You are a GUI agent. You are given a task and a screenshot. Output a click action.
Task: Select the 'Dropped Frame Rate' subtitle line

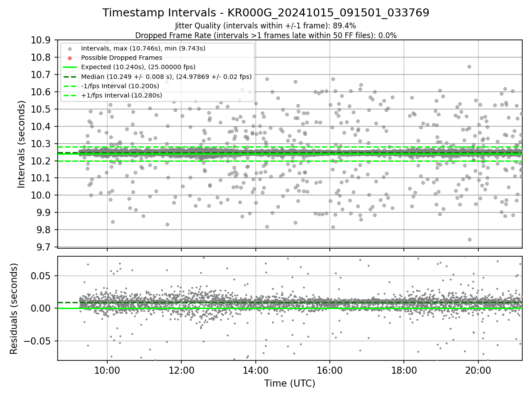pyautogui.click(x=266, y=35)
